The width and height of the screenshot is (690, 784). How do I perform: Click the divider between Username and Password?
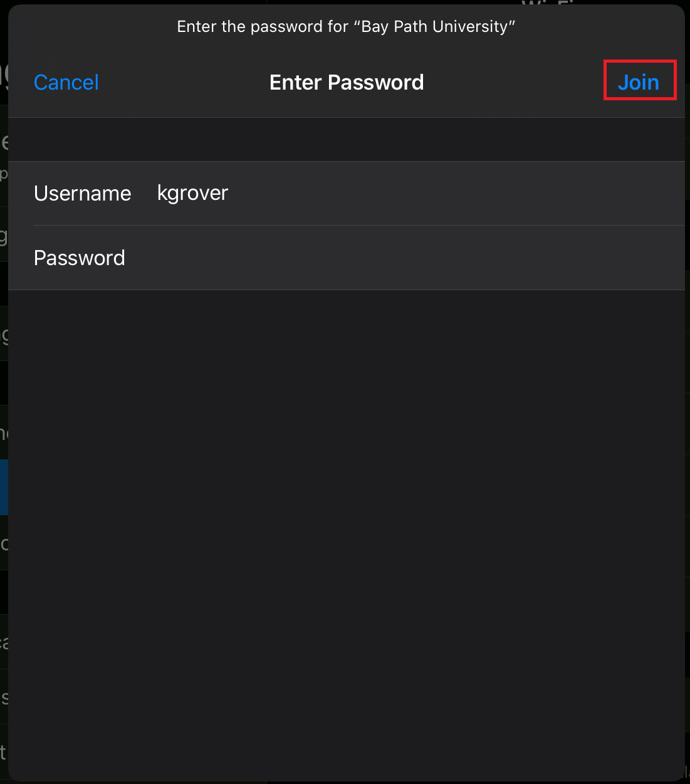pyautogui.click(x=358, y=226)
